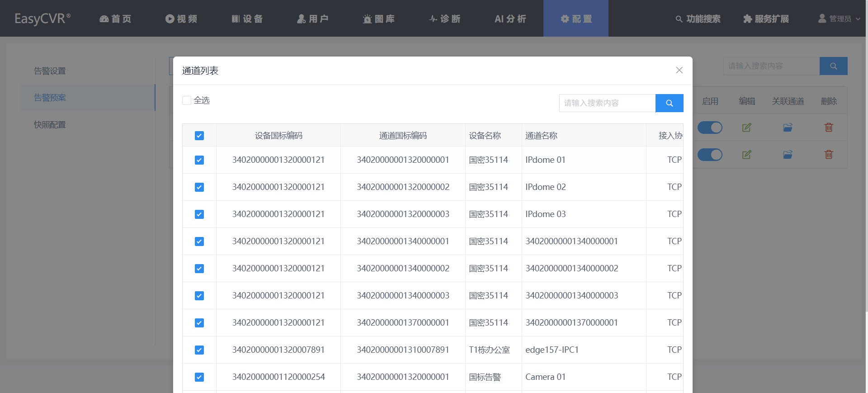
Task: Uncheck the edge157-IPC1 row checkbox
Action: [199, 350]
